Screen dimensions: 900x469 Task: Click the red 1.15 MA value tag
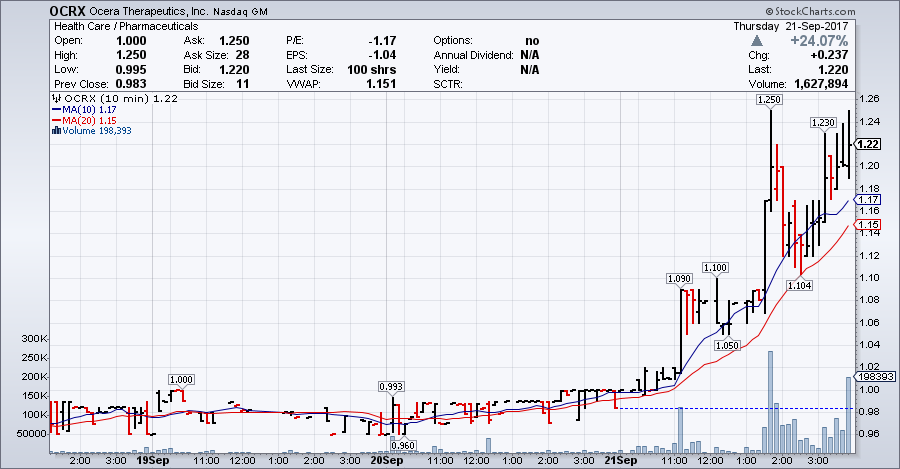pyautogui.click(x=867, y=226)
